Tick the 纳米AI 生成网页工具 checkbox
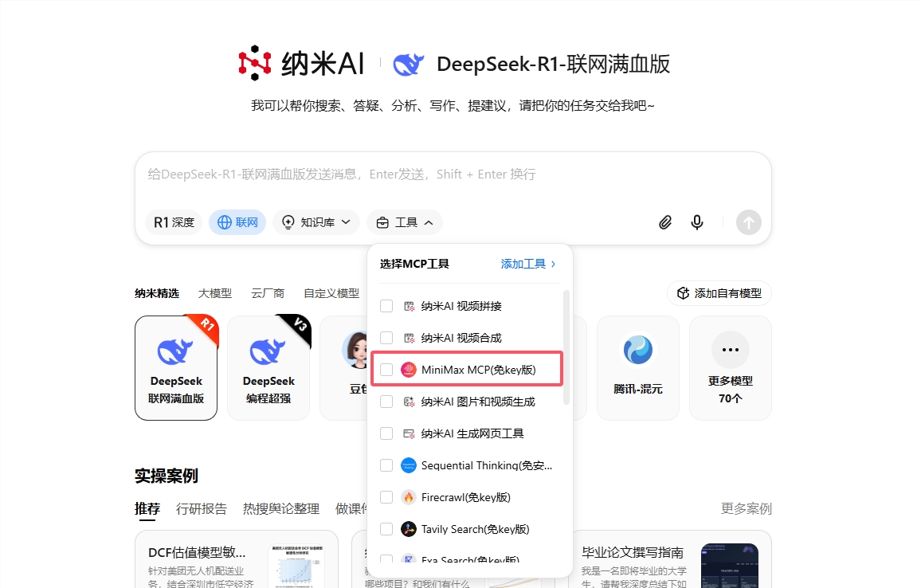Screen dimensions: 921x588 click(x=386, y=433)
